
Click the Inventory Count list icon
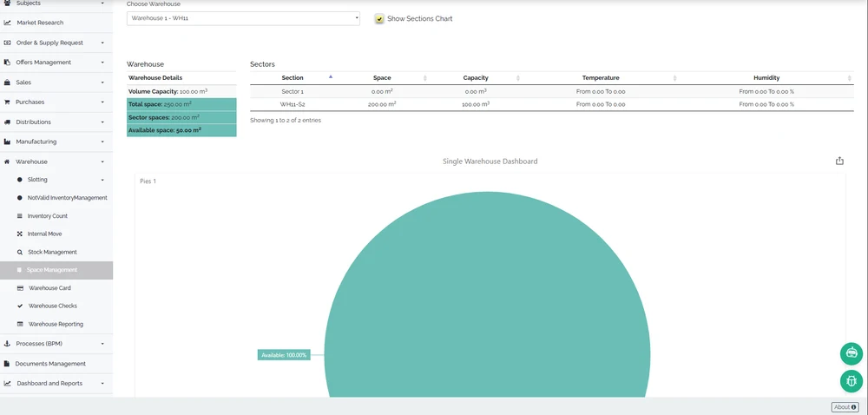(x=20, y=216)
